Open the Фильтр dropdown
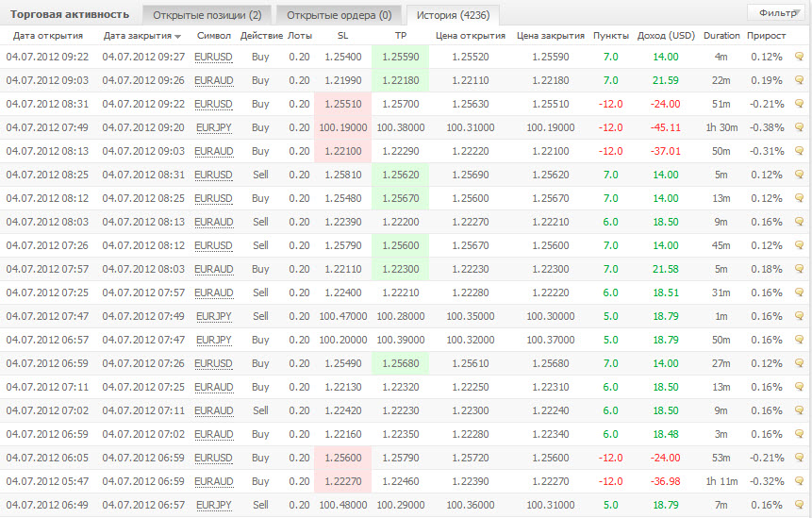 [x=776, y=13]
